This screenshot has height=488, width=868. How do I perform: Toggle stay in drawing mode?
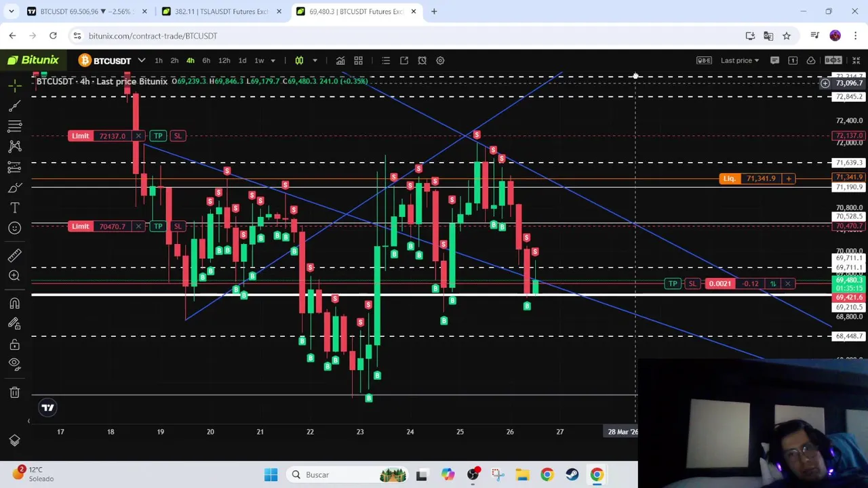pos(15,324)
